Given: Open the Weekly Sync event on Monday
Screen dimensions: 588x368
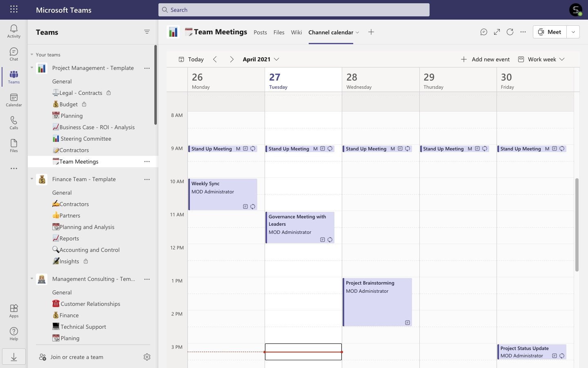Looking at the screenshot, I should [223, 195].
